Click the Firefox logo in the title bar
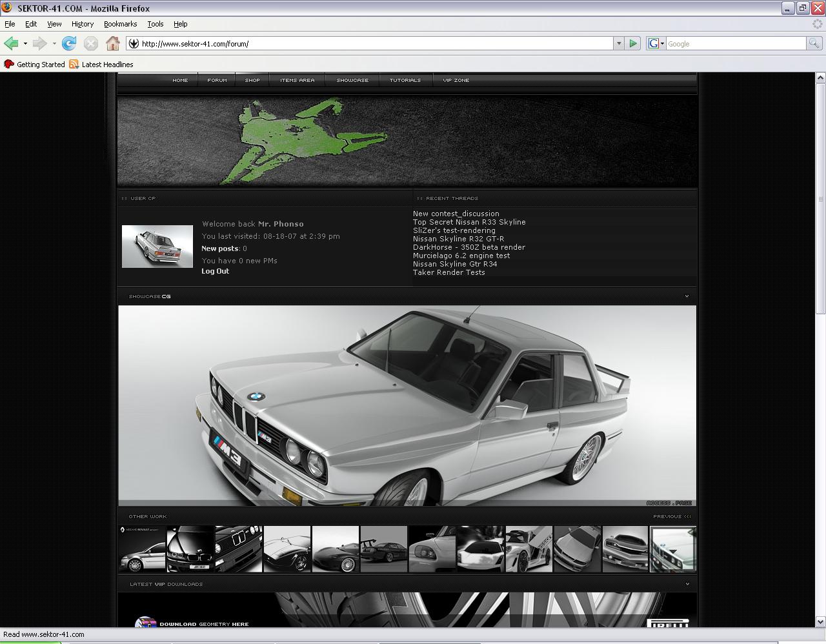This screenshot has height=644, width=826. [8, 8]
